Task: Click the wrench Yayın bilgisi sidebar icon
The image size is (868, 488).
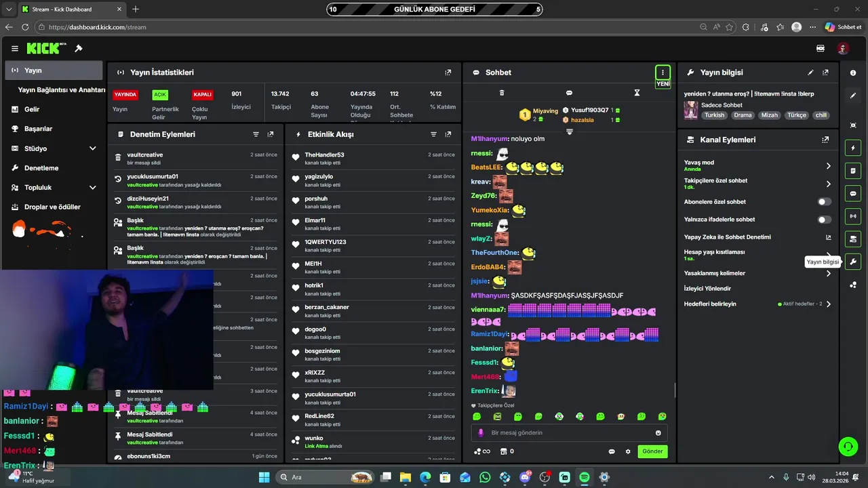Action: point(853,262)
